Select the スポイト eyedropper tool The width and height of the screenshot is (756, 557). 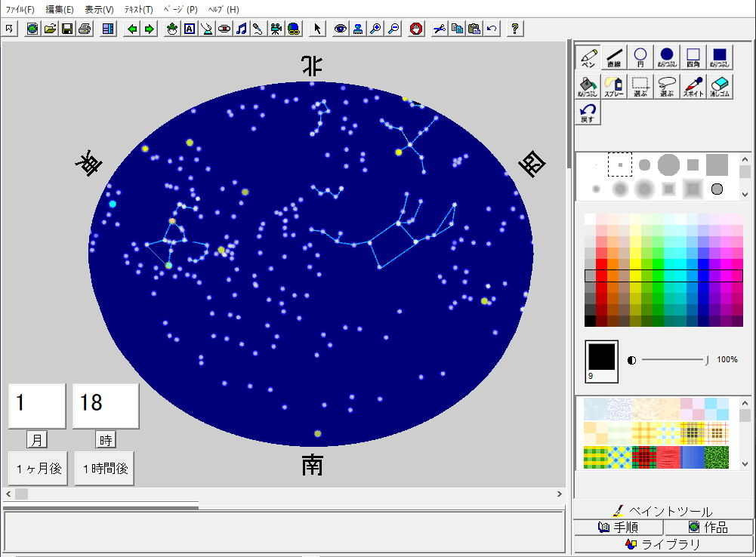point(693,87)
